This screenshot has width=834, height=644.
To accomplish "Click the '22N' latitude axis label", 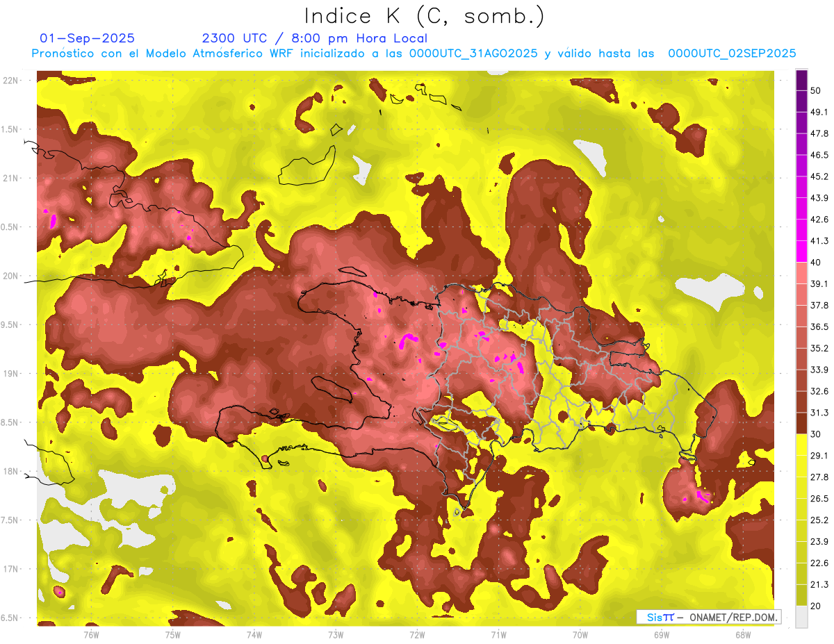I will (10, 80).
